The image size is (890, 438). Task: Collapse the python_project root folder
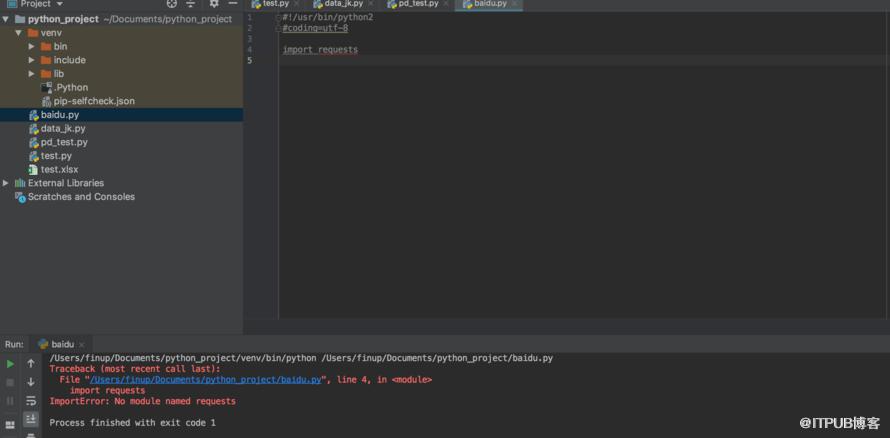(6, 19)
